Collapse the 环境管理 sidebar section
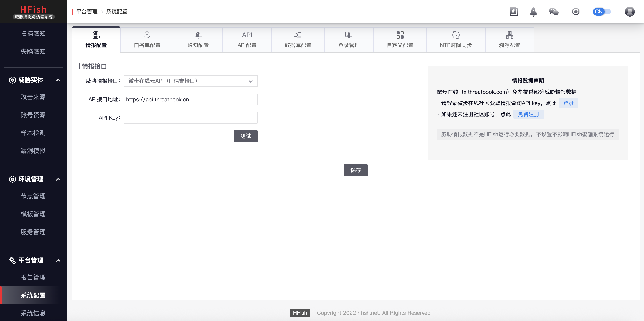 pos(58,179)
